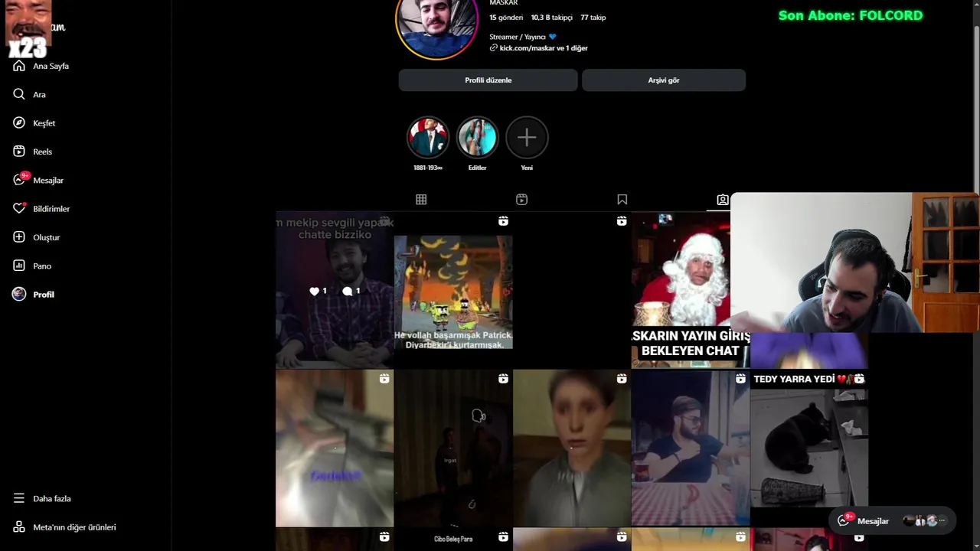Open the Editler story highlight
The image size is (980, 551).
pyautogui.click(x=477, y=138)
